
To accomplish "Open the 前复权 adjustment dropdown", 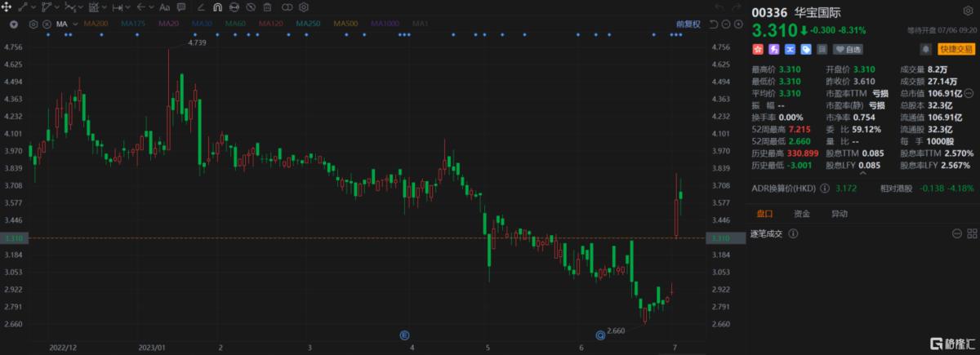I will pyautogui.click(x=688, y=24).
